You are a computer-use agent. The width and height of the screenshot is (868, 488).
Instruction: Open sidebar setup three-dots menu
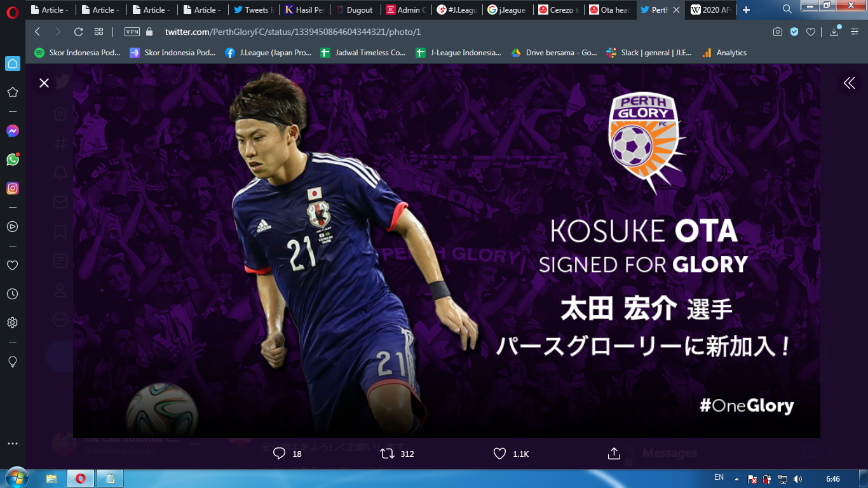point(13,444)
